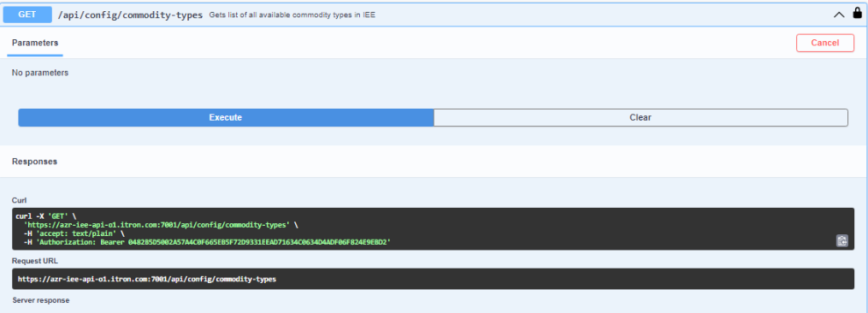Copy the curl command to clipboard
Screen dimensions: 868x313
pyautogui.click(x=842, y=240)
